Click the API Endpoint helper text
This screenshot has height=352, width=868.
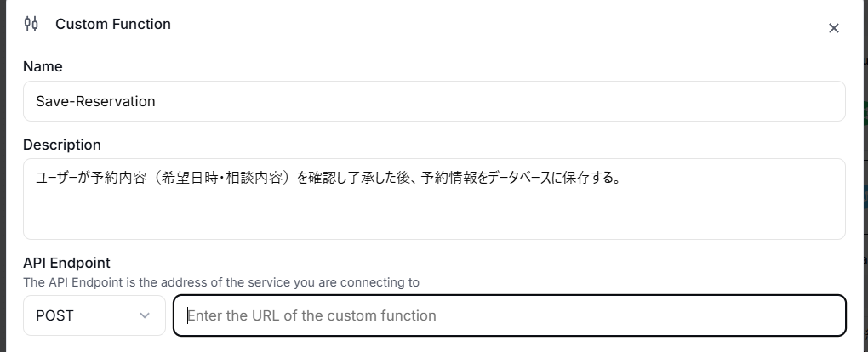coord(221,281)
